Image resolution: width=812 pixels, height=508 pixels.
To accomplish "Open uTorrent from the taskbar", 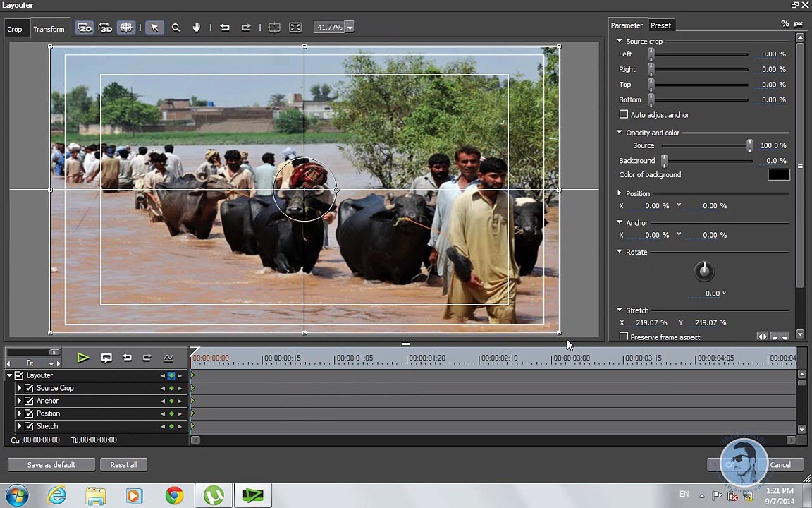I will pos(214,496).
